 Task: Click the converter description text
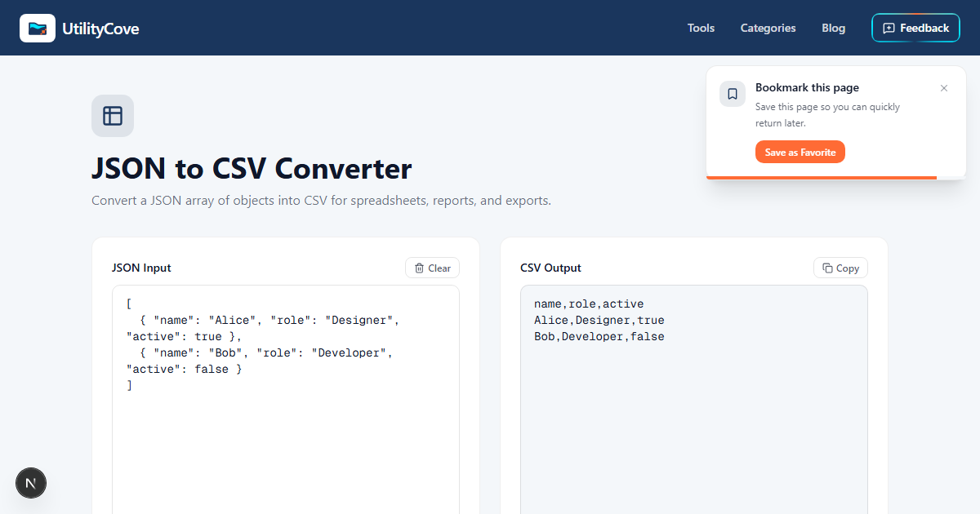tap(321, 201)
